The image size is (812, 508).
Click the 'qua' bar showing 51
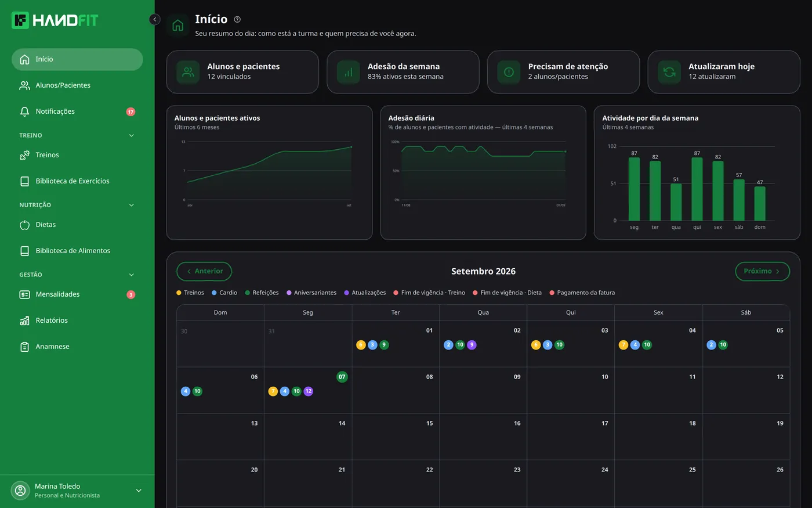click(676, 202)
